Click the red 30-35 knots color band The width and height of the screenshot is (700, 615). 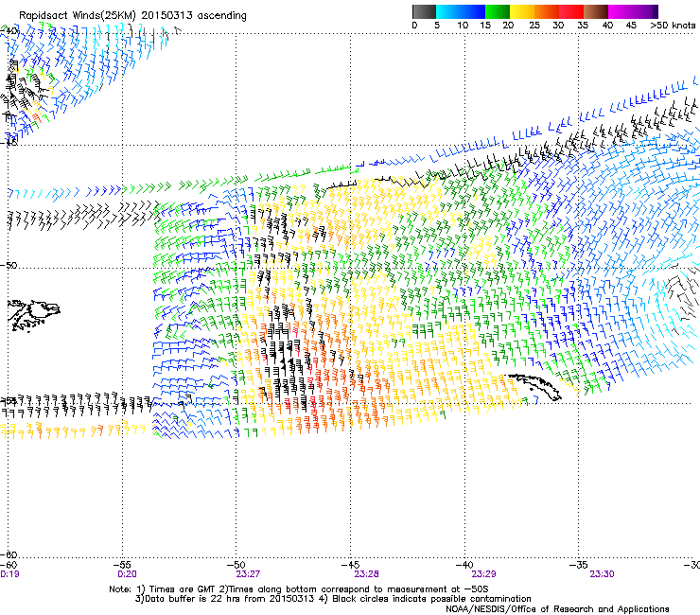tap(571, 11)
